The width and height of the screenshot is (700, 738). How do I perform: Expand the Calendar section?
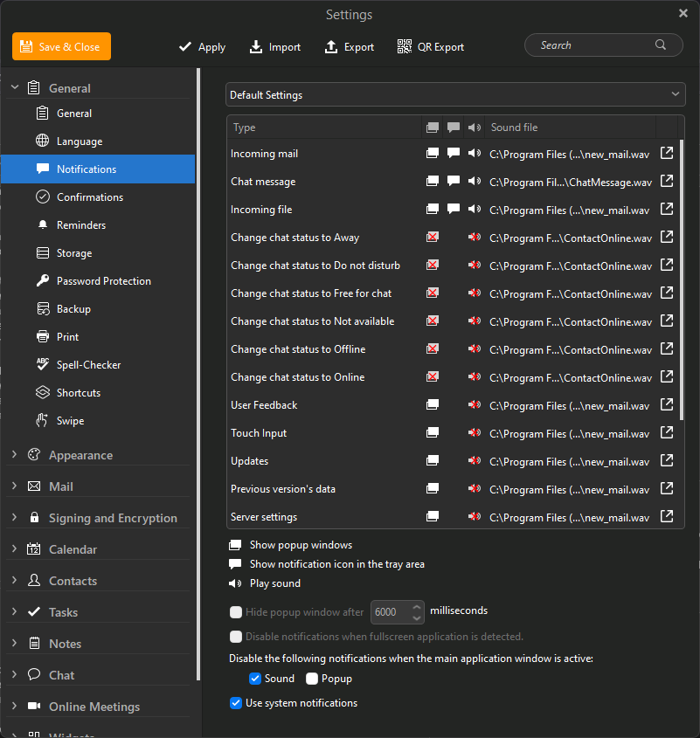[x=15, y=548]
